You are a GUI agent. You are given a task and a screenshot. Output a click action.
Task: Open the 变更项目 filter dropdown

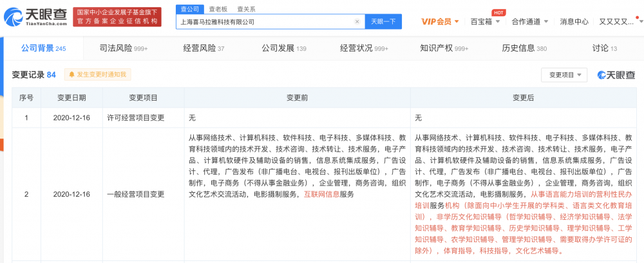coord(564,75)
